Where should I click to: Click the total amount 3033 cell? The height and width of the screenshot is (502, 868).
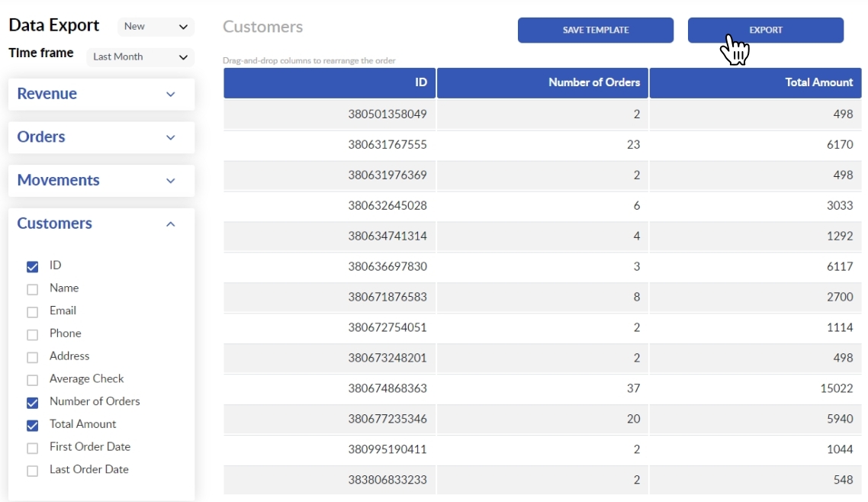pos(756,206)
